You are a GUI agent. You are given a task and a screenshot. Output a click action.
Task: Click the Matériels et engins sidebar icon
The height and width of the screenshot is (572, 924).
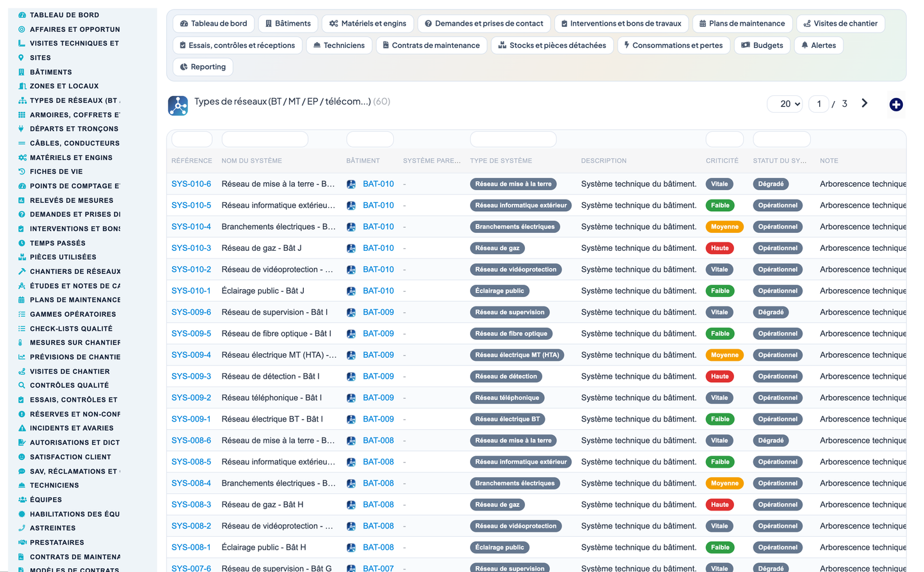point(22,157)
